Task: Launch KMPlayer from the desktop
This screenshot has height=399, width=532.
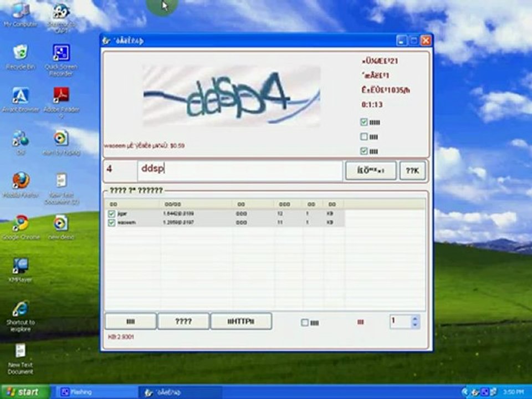Action: [x=21, y=266]
